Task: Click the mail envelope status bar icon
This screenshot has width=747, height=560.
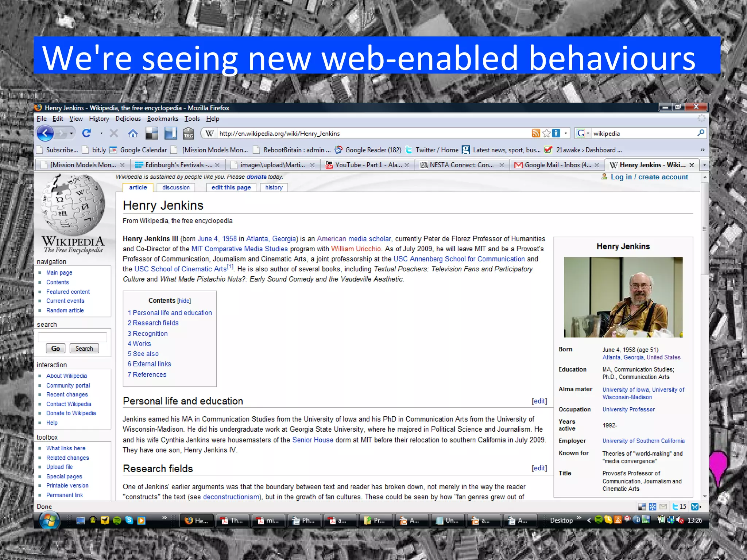Action: click(x=663, y=506)
